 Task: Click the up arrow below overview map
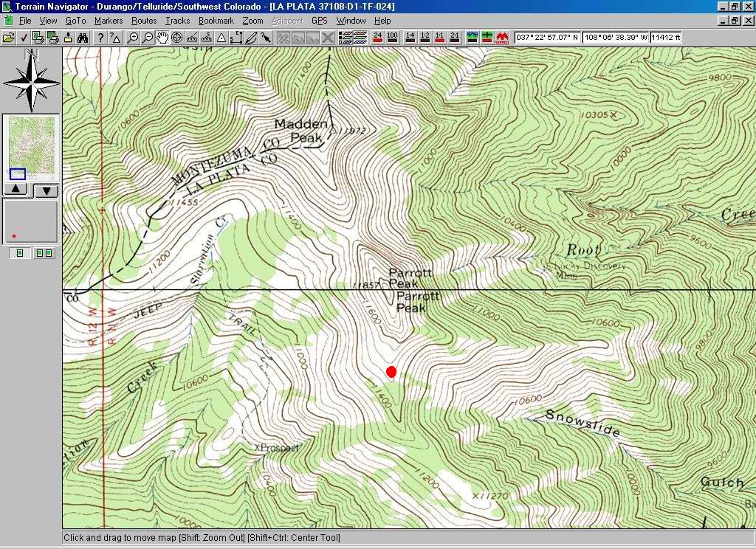(x=16, y=190)
